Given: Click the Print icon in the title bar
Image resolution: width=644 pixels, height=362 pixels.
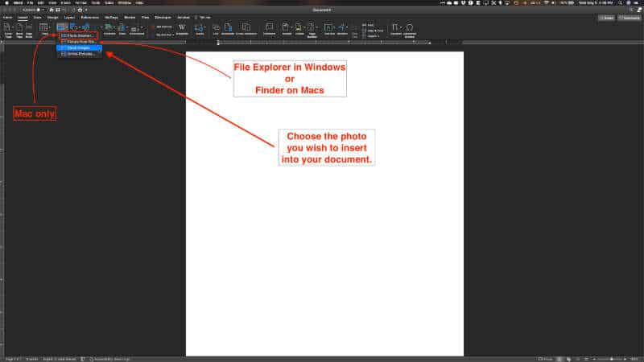Looking at the screenshot, I should (x=80, y=10).
